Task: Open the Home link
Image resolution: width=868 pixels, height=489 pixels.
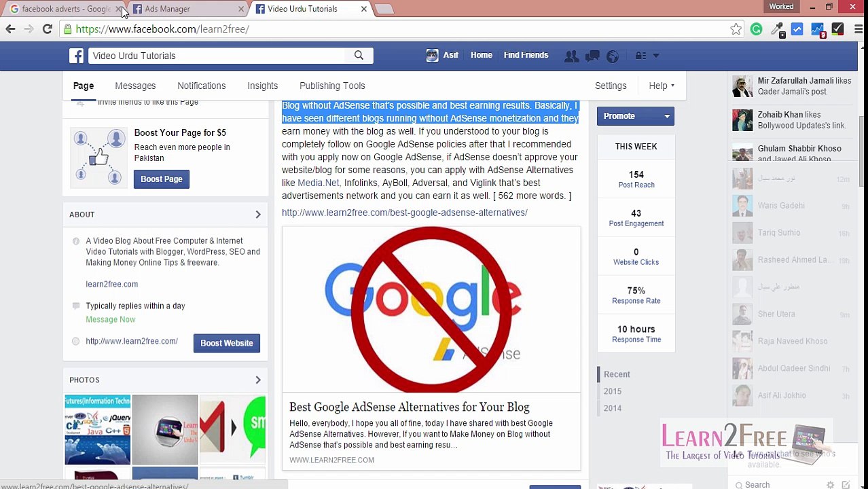Action: [482, 55]
